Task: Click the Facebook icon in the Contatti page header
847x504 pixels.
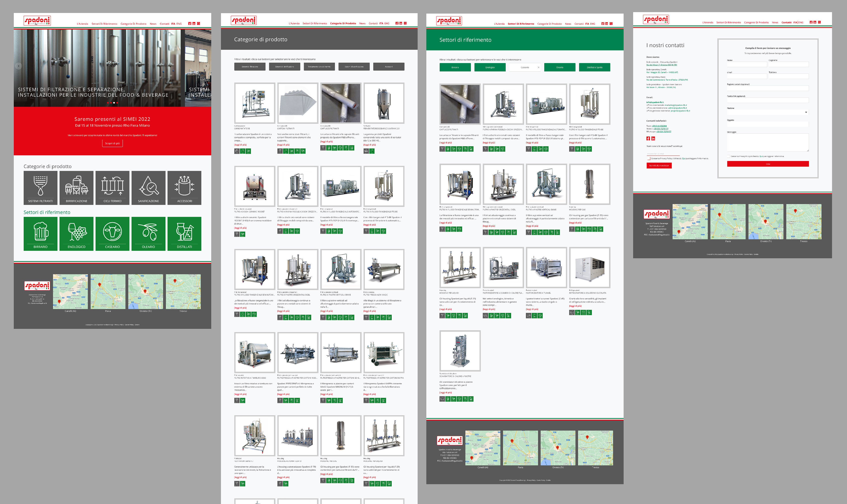Action: pyautogui.click(x=811, y=22)
